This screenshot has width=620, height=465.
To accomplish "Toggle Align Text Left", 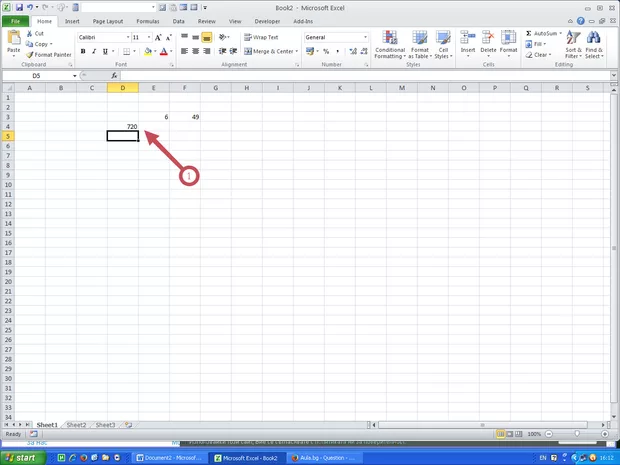I will [185, 51].
